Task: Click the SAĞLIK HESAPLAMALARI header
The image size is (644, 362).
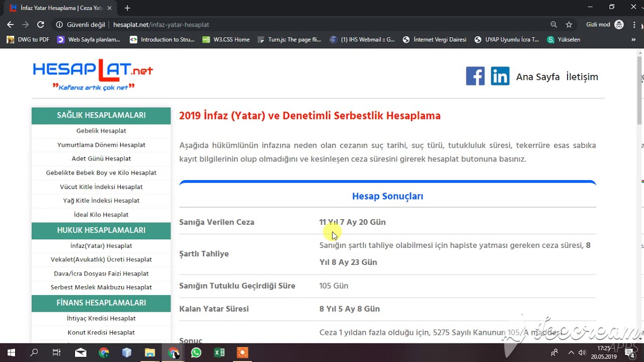Action: pos(101,115)
